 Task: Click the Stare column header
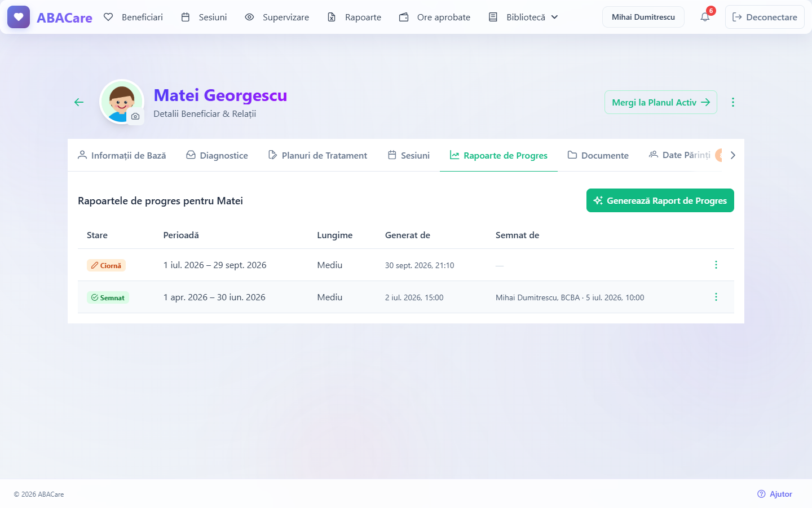pos(97,235)
